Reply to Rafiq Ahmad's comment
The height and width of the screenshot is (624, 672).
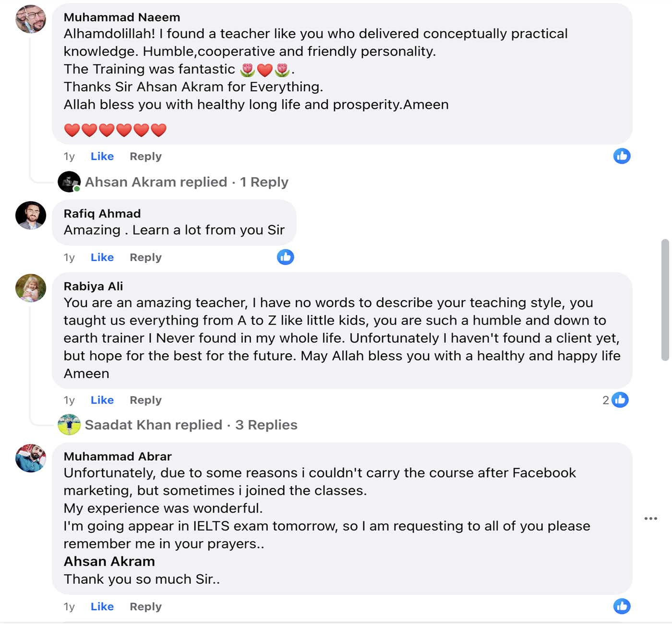[145, 257]
